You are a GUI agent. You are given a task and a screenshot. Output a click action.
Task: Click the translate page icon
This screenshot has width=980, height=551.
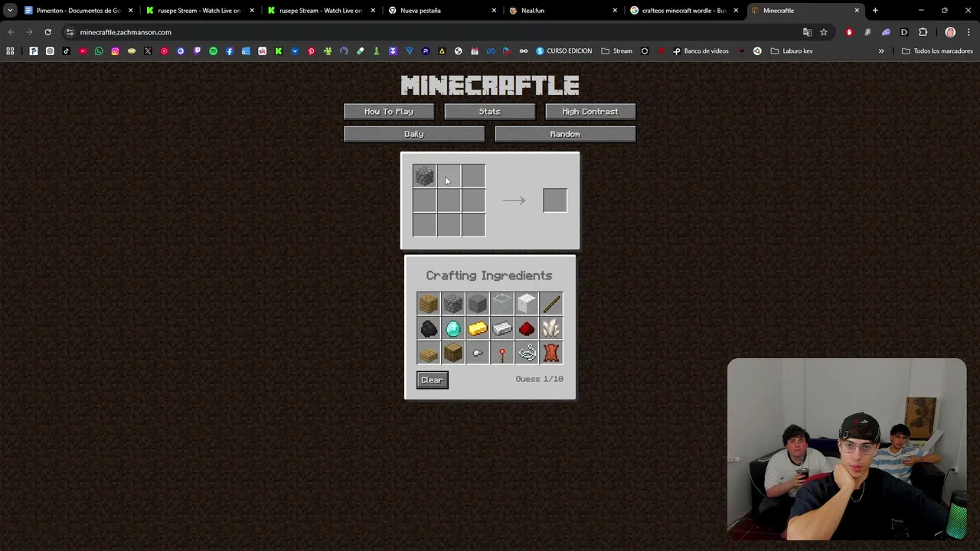807,32
